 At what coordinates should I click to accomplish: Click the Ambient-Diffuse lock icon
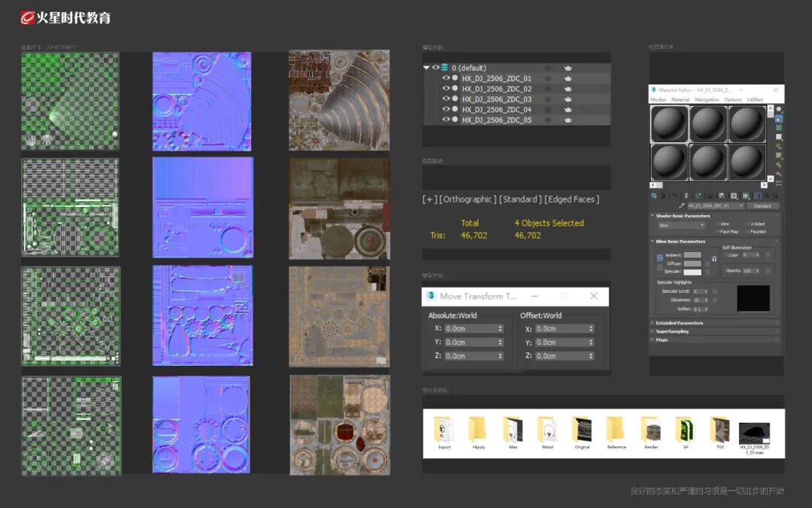coord(660,258)
